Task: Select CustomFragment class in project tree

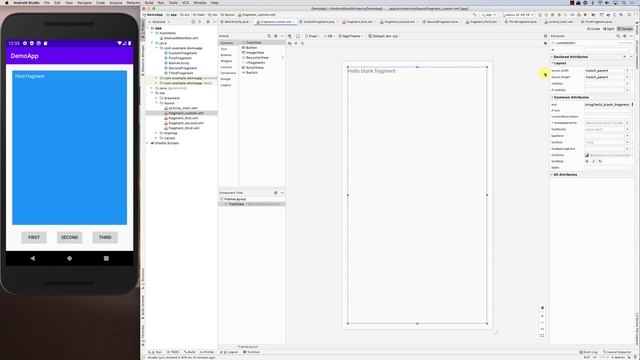Action: 182,53
